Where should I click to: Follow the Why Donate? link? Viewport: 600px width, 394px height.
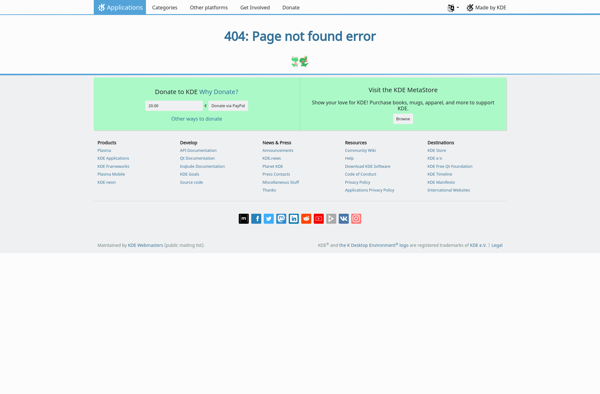[x=218, y=92]
